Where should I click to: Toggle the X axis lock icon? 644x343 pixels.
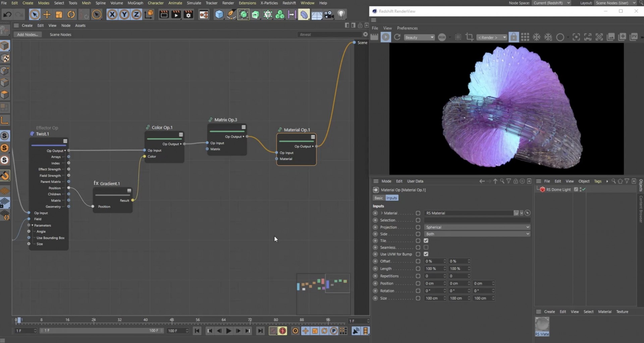pos(112,14)
